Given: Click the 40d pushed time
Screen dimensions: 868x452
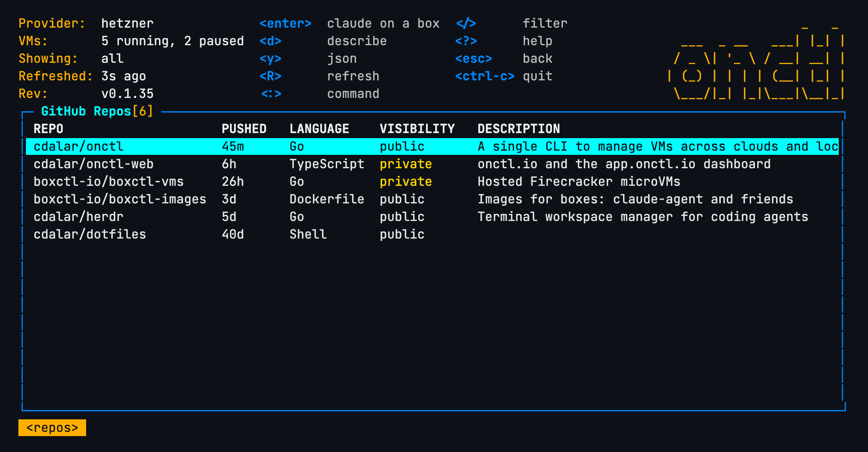Looking at the screenshot, I should [233, 234].
